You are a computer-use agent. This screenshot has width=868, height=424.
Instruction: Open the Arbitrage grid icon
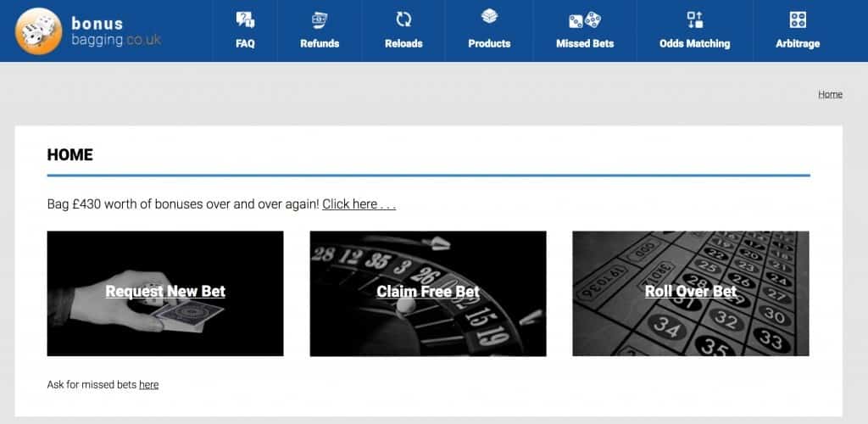[x=797, y=20]
